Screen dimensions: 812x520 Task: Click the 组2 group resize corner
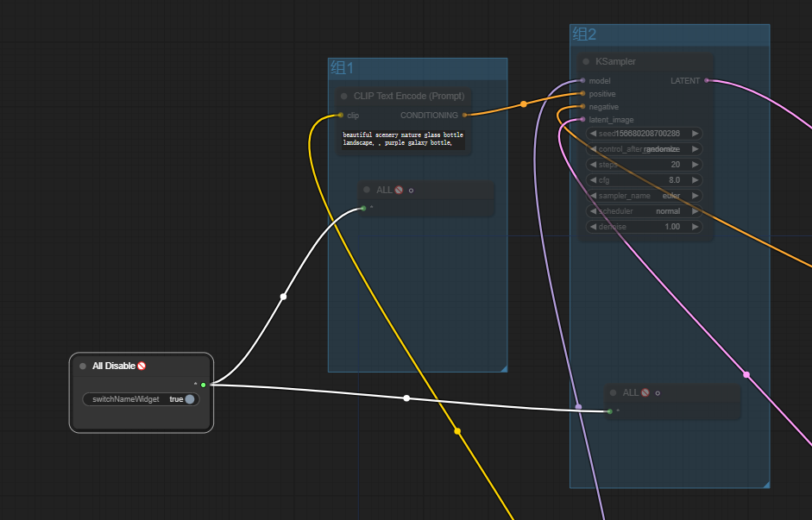pyautogui.click(x=766, y=485)
